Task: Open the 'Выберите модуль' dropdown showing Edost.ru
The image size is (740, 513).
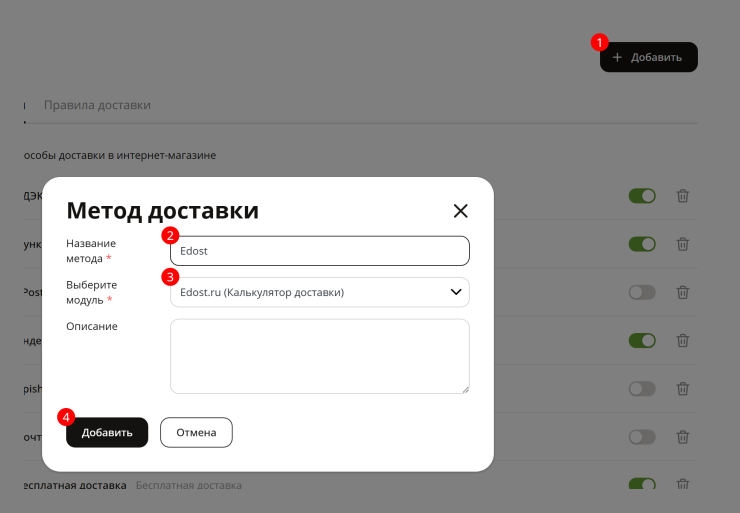Action: point(320,292)
